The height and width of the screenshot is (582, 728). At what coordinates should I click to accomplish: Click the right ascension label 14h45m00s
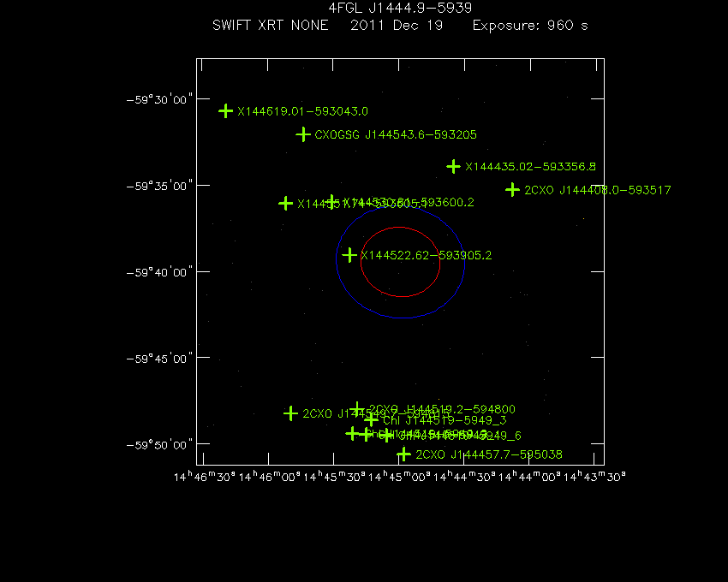point(400,477)
